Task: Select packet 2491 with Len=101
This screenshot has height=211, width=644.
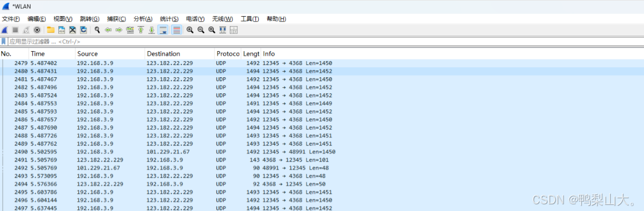Action: coord(322,160)
